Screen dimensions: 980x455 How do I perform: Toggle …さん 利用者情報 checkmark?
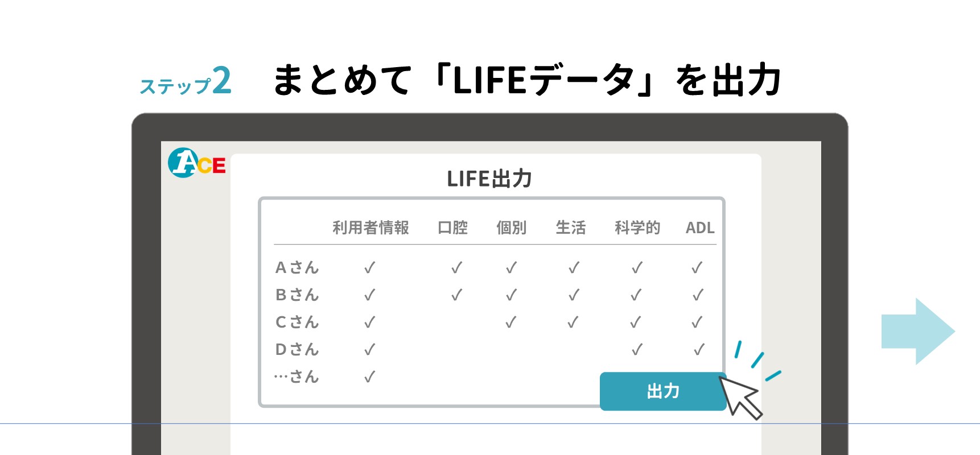pyautogui.click(x=370, y=377)
